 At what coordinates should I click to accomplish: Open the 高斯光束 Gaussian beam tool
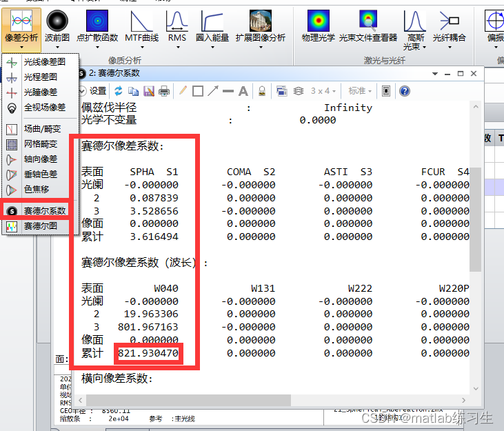pos(414,30)
